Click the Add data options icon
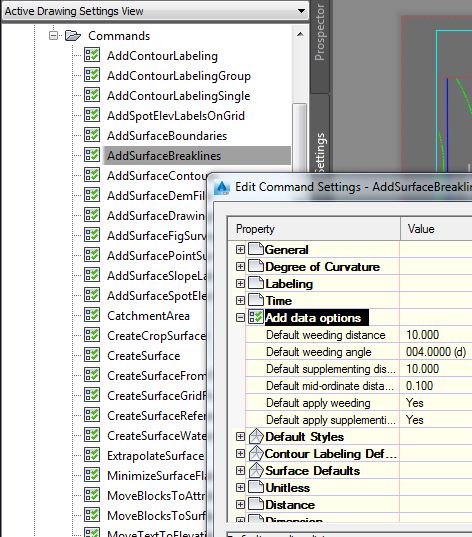Screen dimensions: 472x537 pos(256,317)
